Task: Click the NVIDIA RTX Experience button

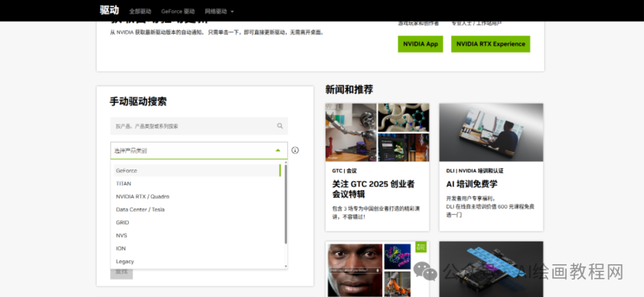Action: pyautogui.click(x=490, y=44)
